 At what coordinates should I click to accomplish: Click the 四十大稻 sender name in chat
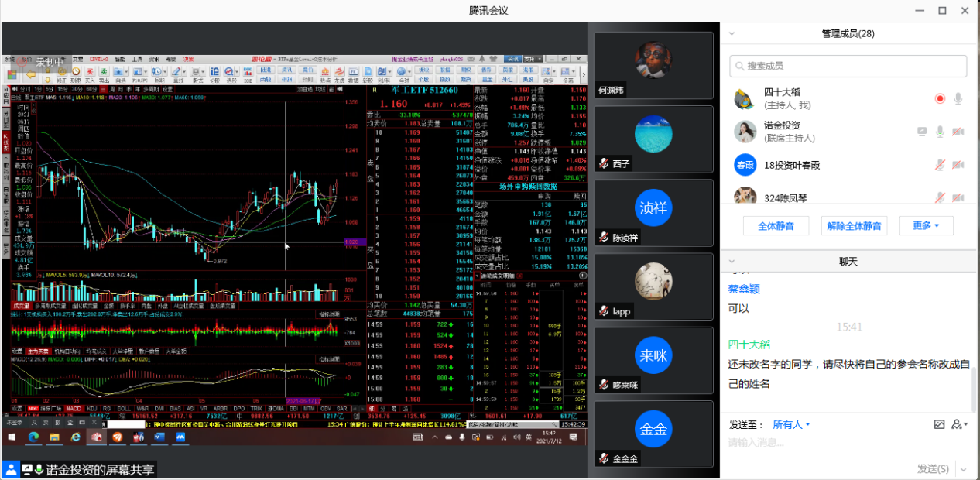749,345
